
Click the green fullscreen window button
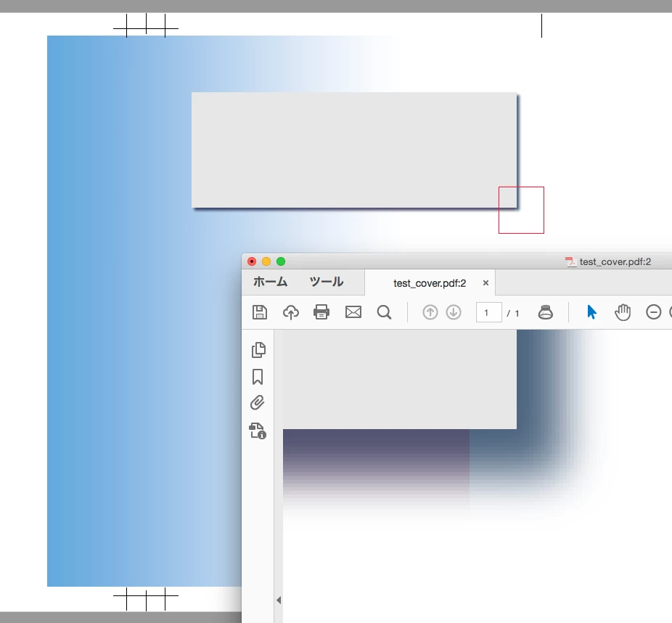tap(281, 261)
